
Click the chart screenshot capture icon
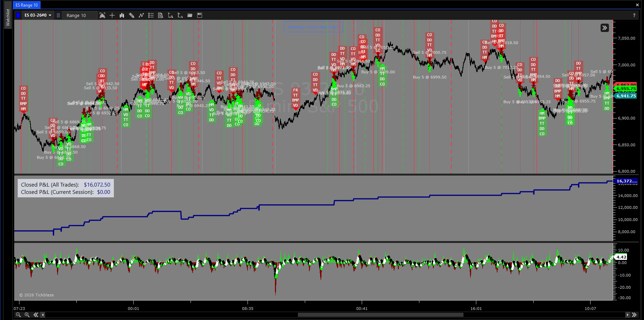[x=102, y=15]
